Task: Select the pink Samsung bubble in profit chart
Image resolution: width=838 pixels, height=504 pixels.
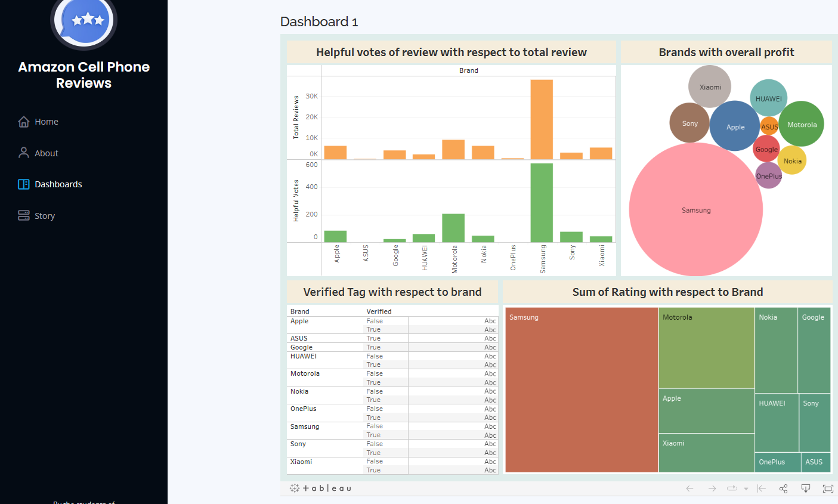Action: click(x=695, y=209)
